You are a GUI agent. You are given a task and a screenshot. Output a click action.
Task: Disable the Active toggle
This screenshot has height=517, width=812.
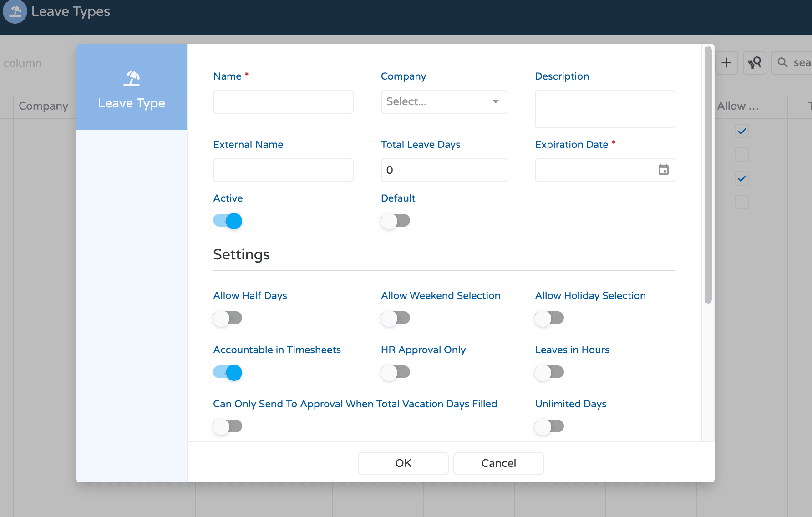pyautogui.click(x=228, y=221)
